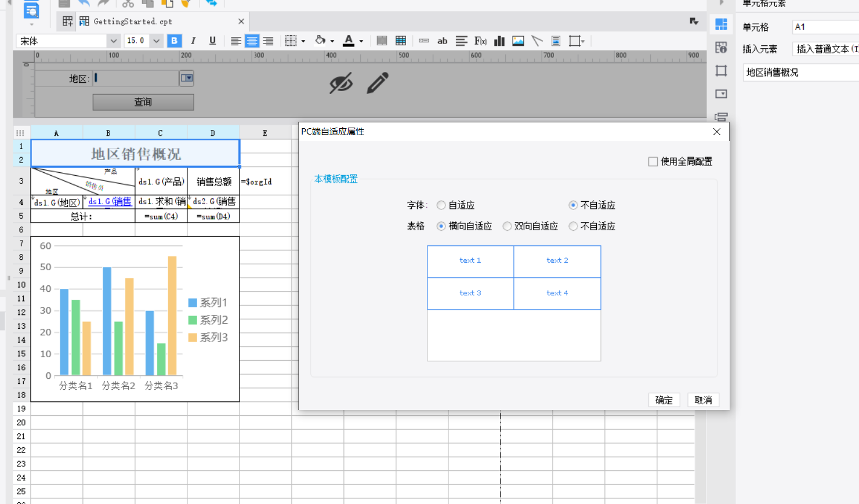Select 不自适应 for table
Image resolution: width=859 pixels, height=504 pixels.
573,226
